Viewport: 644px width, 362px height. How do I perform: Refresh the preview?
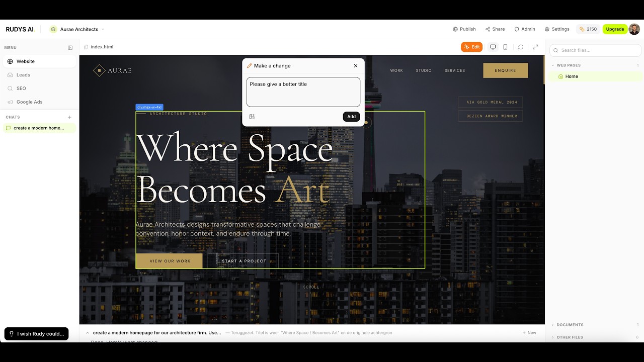tap(521, 47)
